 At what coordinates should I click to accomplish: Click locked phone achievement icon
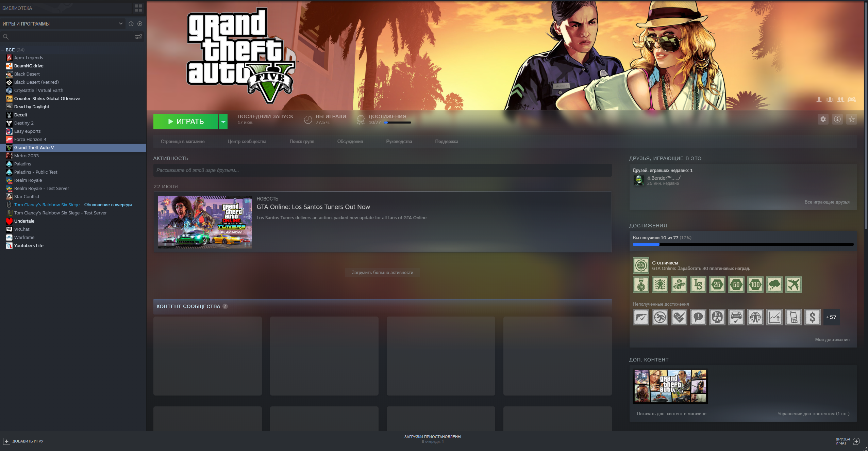794,317
